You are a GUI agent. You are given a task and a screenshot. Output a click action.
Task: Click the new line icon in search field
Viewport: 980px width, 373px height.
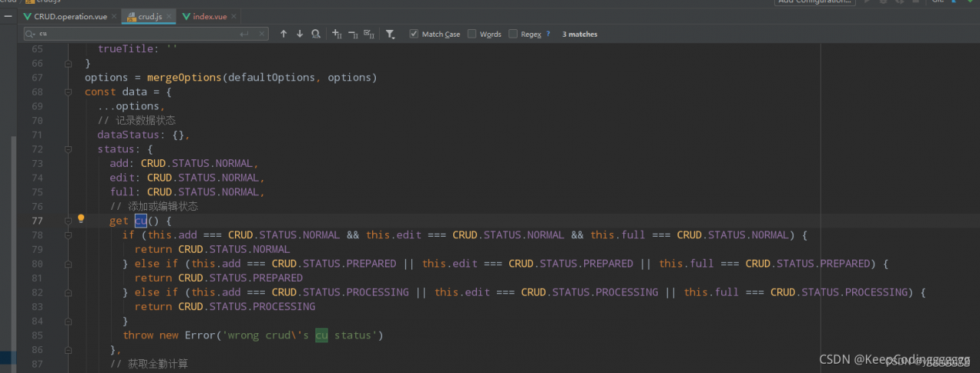tap(244, 34)
